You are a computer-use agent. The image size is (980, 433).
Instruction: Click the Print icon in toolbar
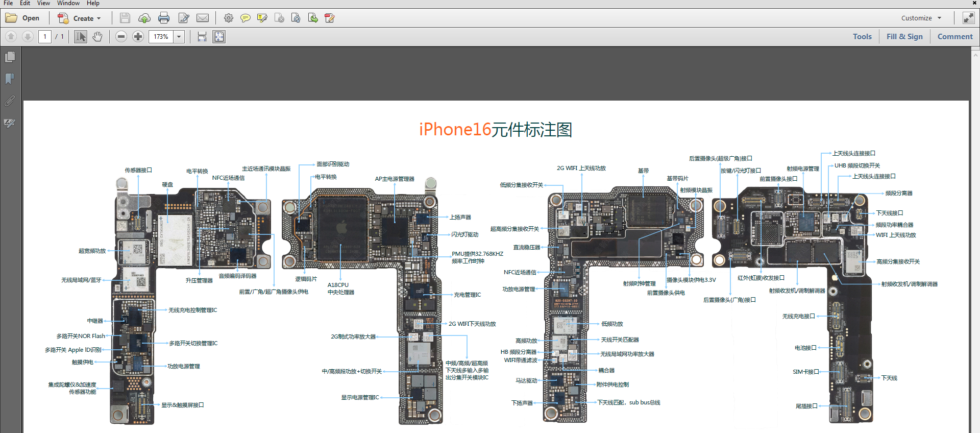pos(164,18)
